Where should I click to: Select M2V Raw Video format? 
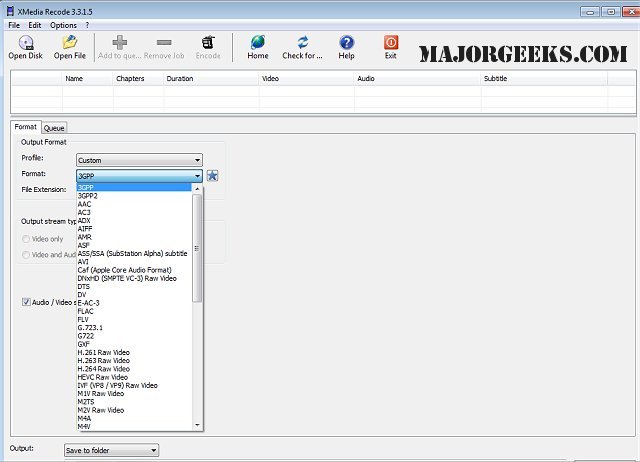[134, 410]
